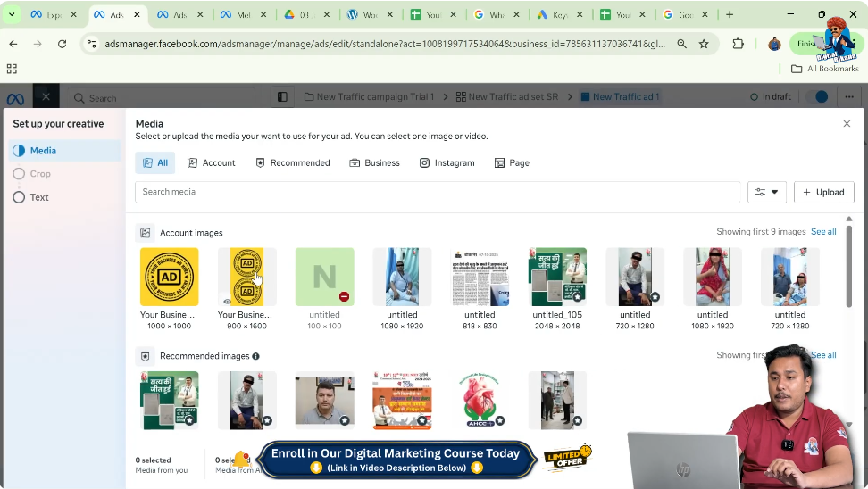Open the Meta logo home icon

tap(15, 98)
